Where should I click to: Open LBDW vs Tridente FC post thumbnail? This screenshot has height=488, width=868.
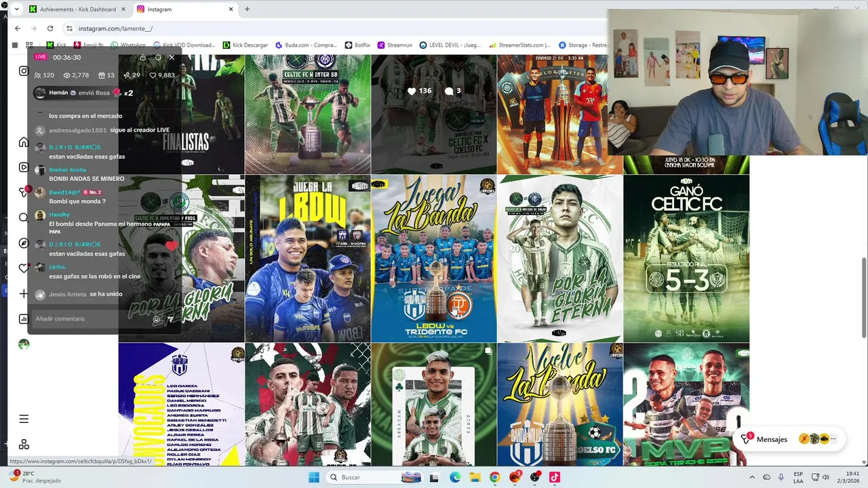coord(434,258)
